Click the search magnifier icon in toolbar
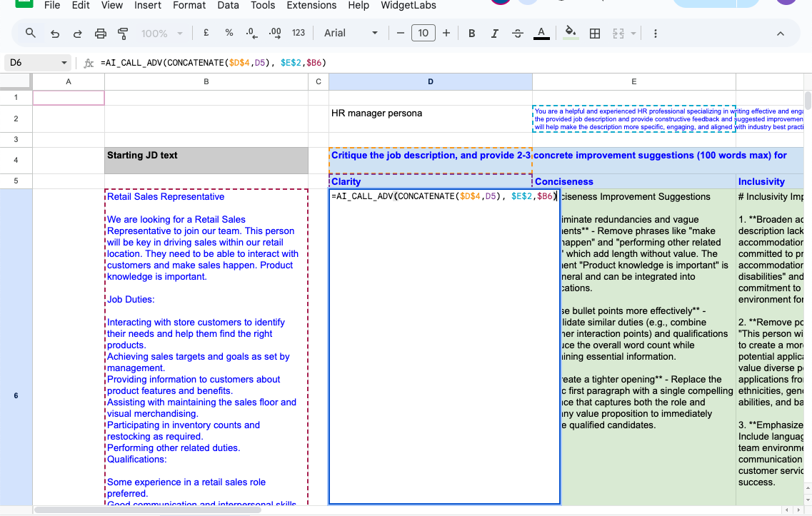The height and width of the screenshot is (516, 812). pos(31,33)
